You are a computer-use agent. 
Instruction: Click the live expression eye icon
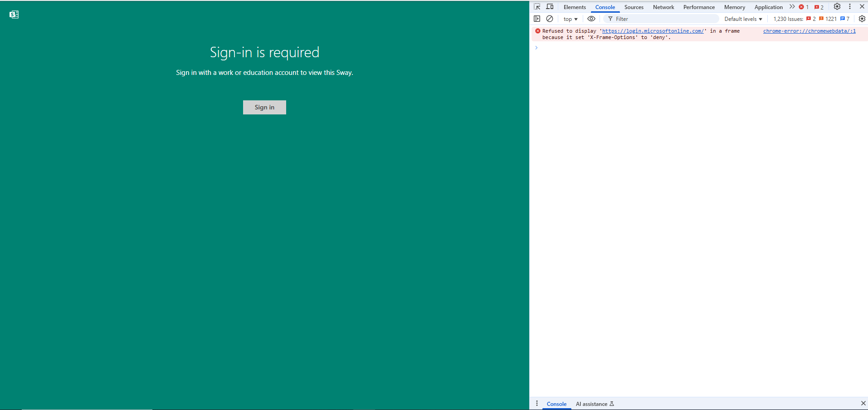click(x=591, y=19)
